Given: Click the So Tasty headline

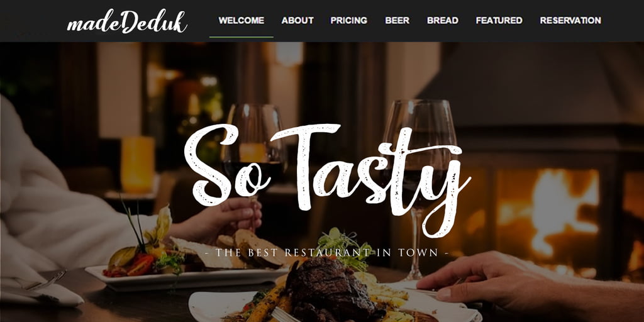Looking at the screenshot, I should point(327,178).
